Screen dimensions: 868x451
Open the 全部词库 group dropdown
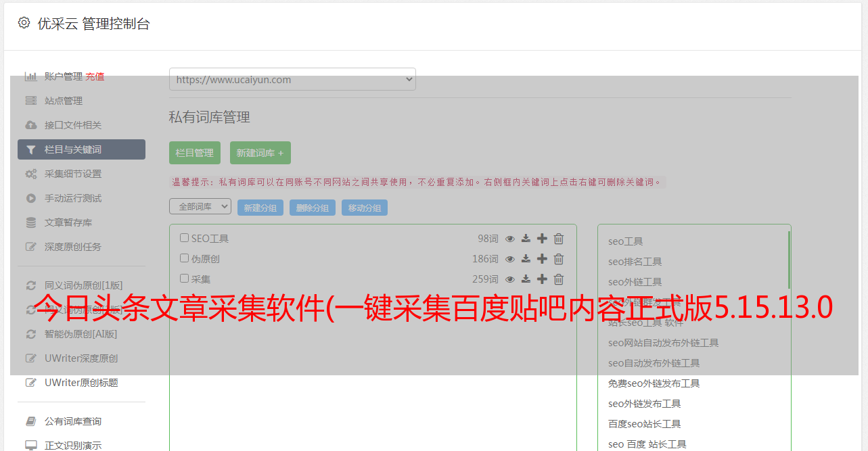[200, 206]
